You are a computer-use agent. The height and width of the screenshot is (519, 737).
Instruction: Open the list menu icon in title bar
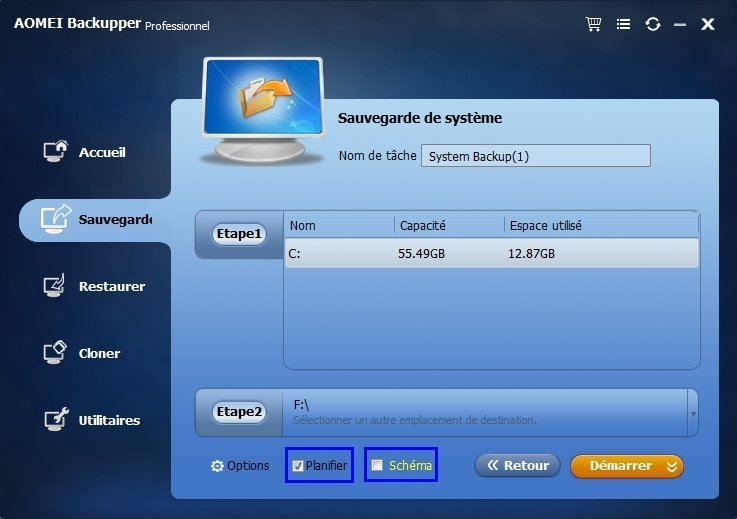click(623, 24)
